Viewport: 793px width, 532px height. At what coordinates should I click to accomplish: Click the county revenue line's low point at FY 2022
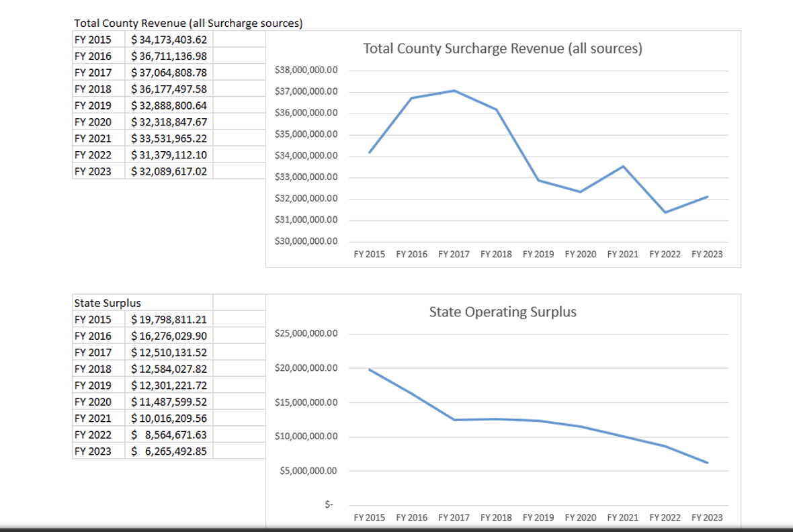click(x=665, y=212)
